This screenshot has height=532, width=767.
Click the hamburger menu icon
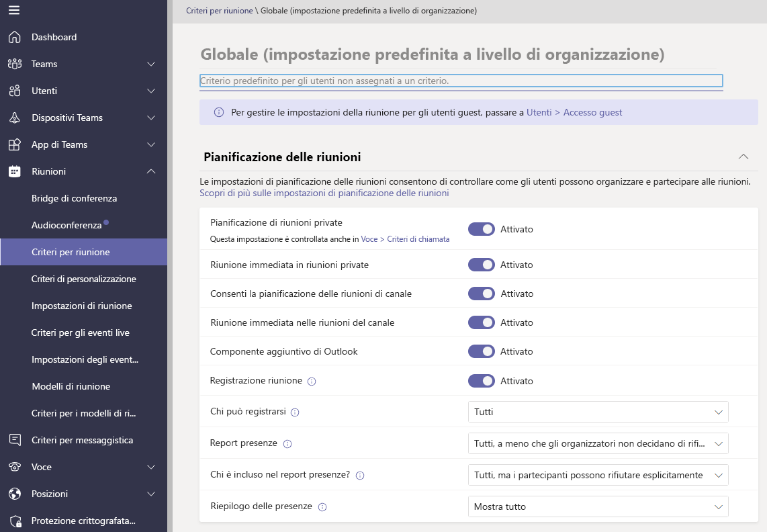click(x=14, y=10)
